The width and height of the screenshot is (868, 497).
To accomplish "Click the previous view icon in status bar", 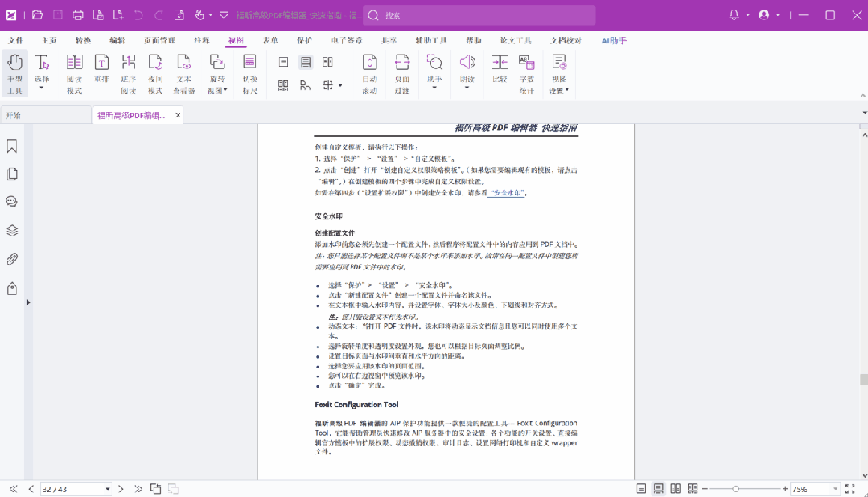I will (x=156, y=489).
